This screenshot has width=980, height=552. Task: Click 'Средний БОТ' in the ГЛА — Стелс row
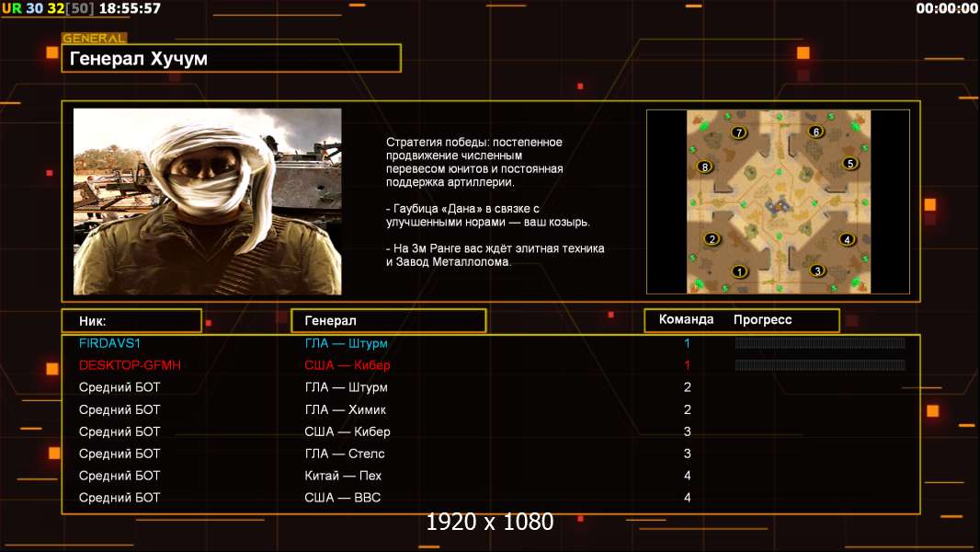(x=120, y=454)
